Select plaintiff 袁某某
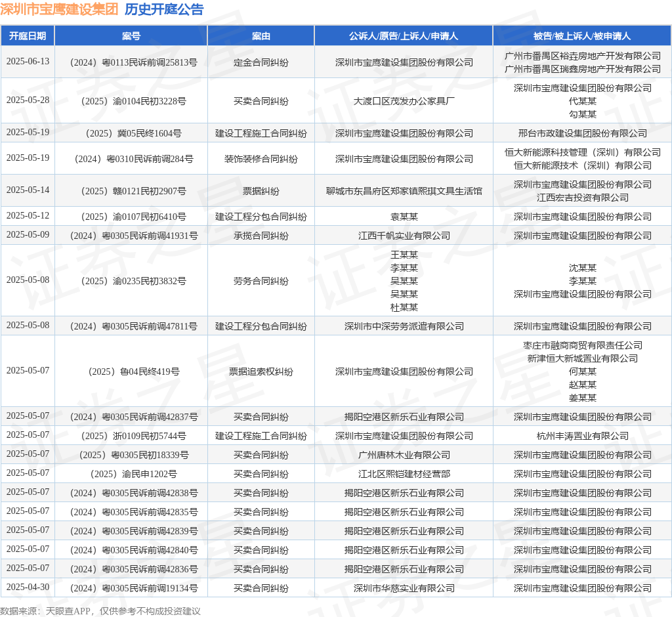This screenshot has height=617, width=672. point(404,217)
